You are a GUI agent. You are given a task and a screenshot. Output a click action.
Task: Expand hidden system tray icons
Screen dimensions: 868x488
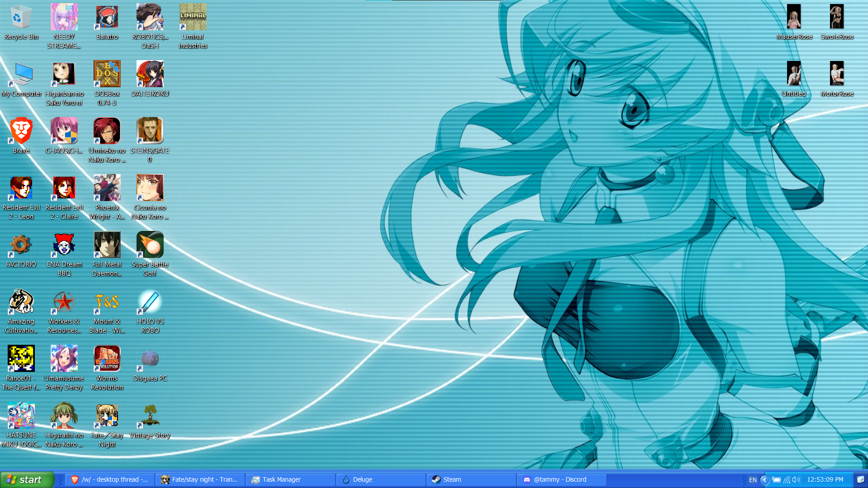point(765,480)
